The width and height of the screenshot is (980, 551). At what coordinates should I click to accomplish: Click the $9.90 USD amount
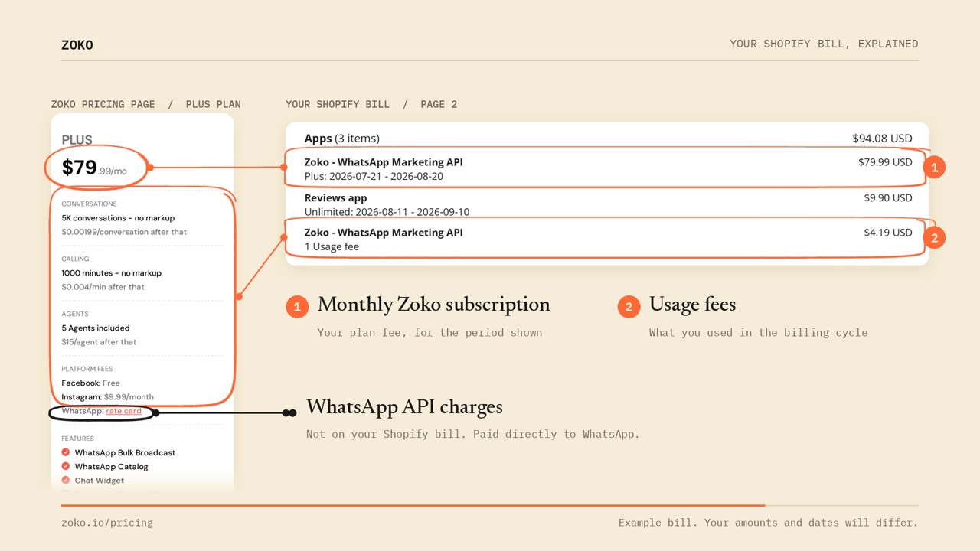888,197
